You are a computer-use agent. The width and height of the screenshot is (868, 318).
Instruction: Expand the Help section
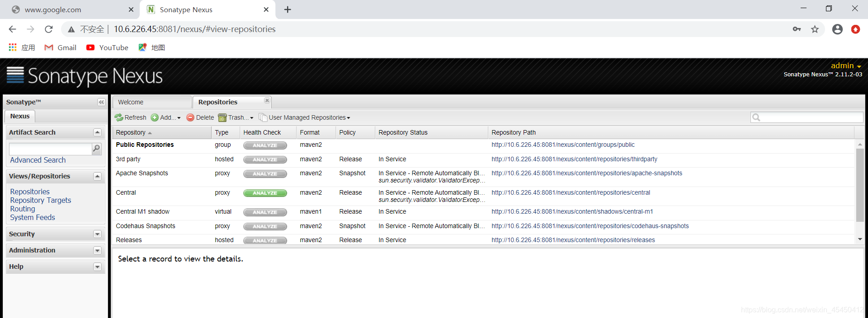pos(97,267)
